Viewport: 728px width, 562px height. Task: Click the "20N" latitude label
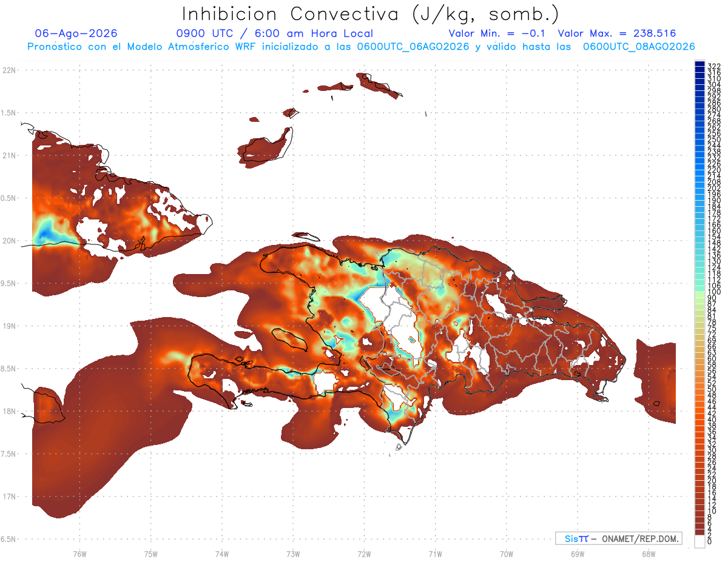(x=8, y=241)
